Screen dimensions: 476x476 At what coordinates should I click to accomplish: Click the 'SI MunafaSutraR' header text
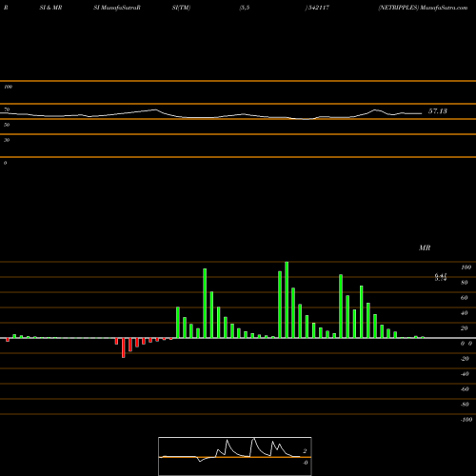(117, 8)
